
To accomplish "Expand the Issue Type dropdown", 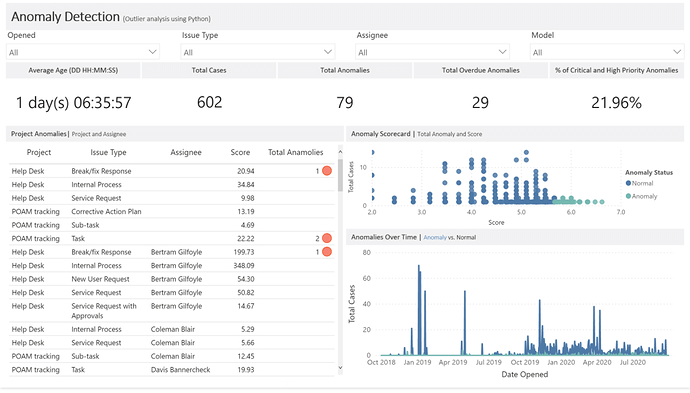I will pyautogui.click(x=258, y=52).
